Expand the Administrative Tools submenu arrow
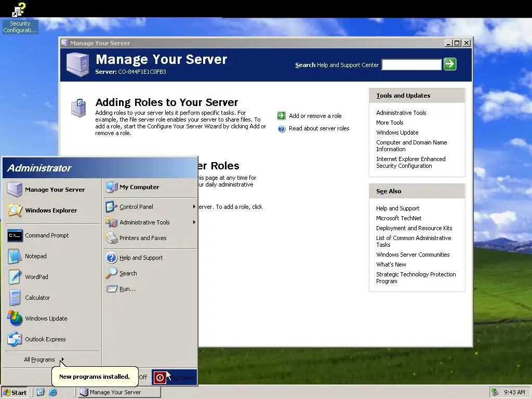The width and height of the screenshot is (532, 399). pos(194,222)
